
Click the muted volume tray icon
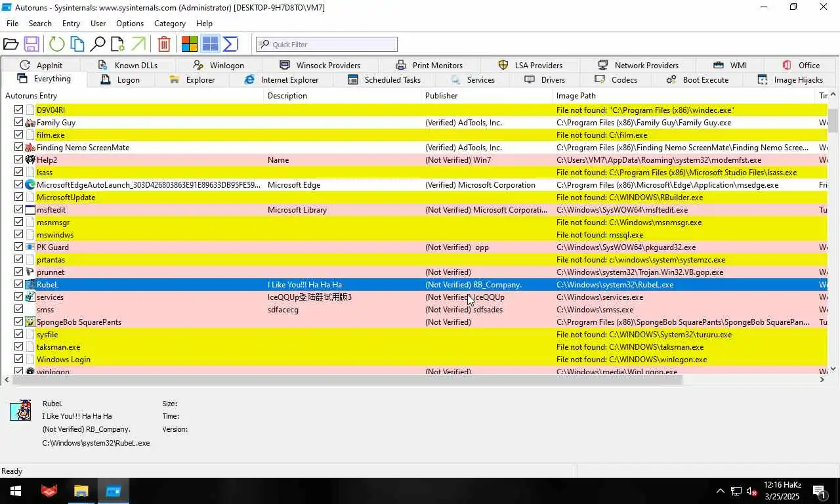point(752,491)
